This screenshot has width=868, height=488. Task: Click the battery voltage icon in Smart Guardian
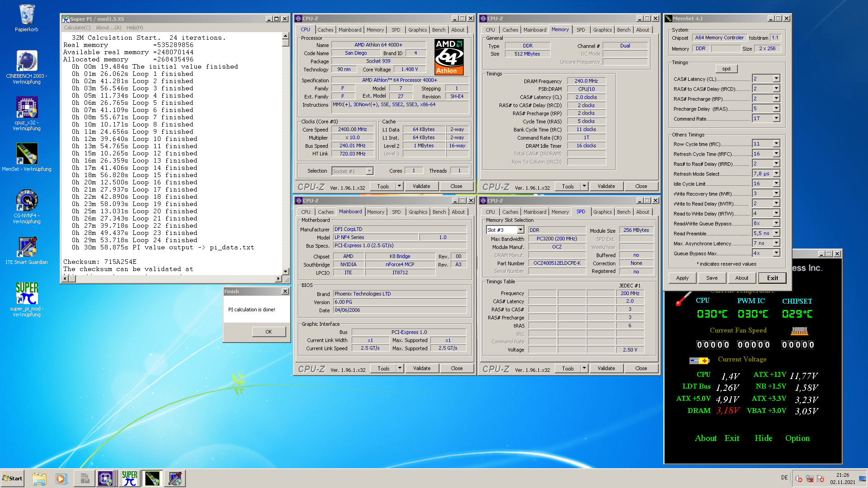tap(699, 361)
